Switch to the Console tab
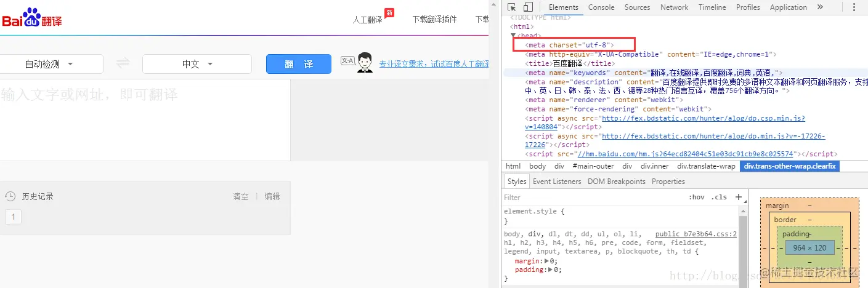 [x=601, y=7]
